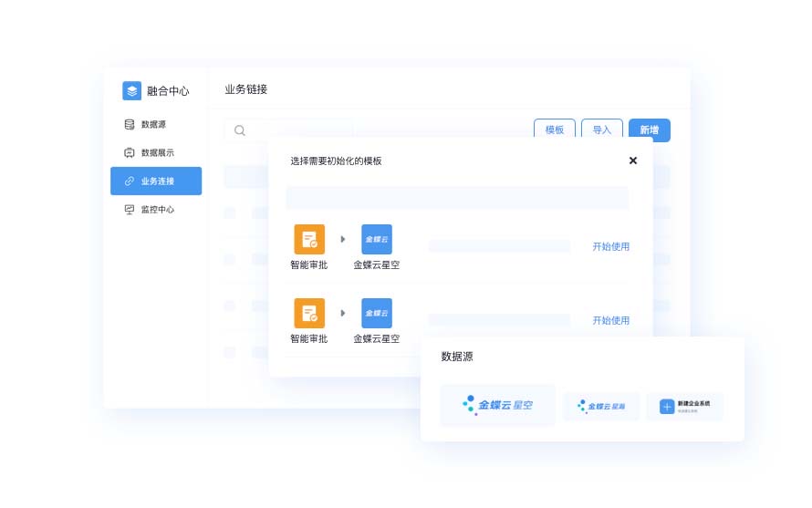Click 开始使用 for the first template
Screen dimensions: 812x508
tap(610, 246)
